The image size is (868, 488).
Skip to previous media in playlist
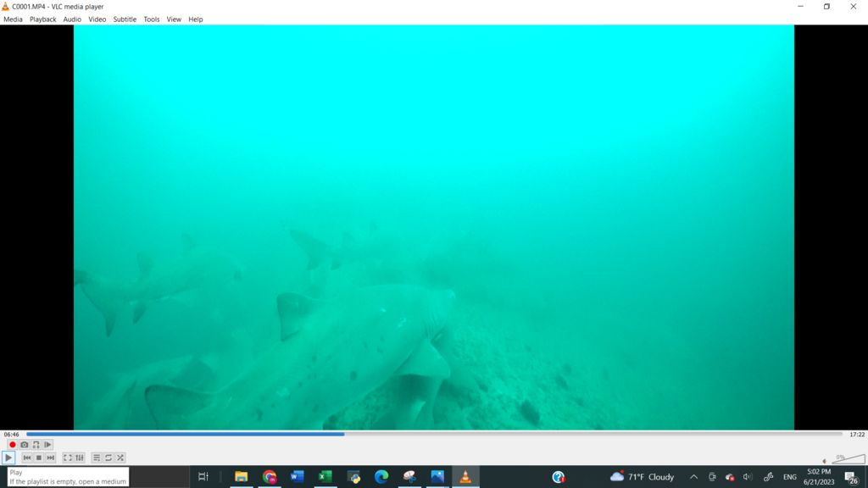click(x=27, y=457)
